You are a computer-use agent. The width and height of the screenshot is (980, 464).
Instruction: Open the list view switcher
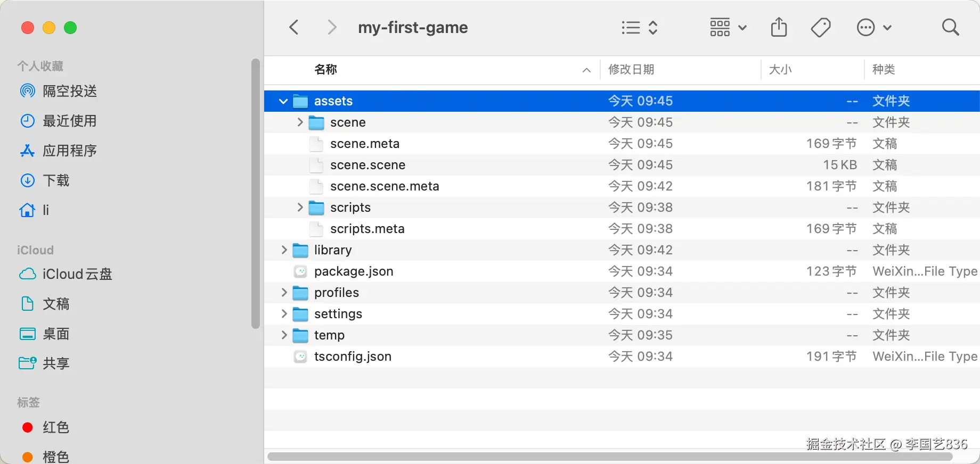pyautogui.click(x=640, y=27)
